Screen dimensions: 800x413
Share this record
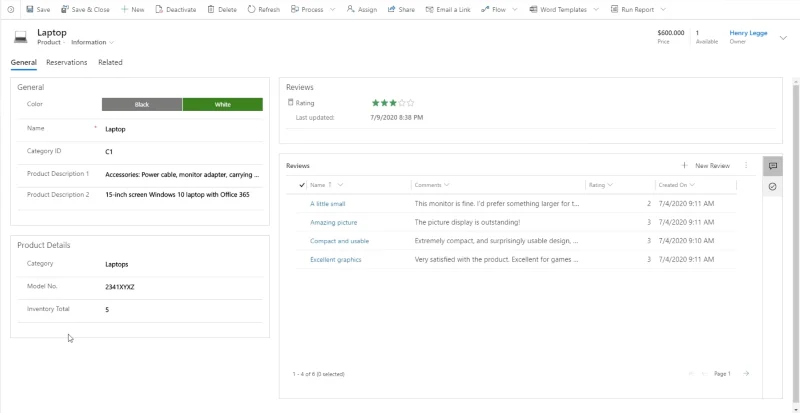(x=401, y=9)
